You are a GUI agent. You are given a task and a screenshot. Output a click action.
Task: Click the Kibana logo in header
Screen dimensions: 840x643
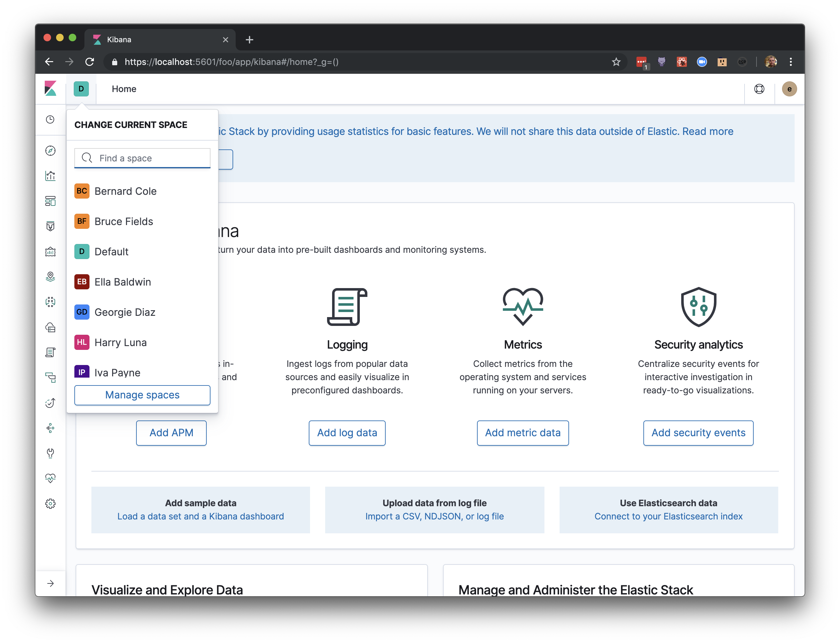50,89
